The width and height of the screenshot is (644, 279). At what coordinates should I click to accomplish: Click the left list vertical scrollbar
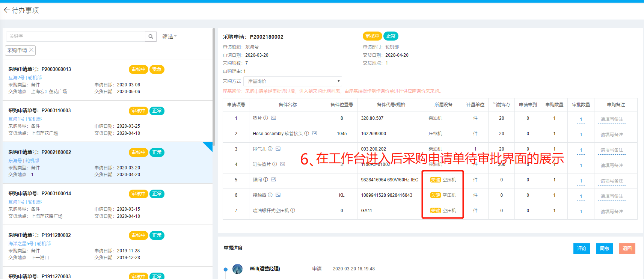(214, 87)
